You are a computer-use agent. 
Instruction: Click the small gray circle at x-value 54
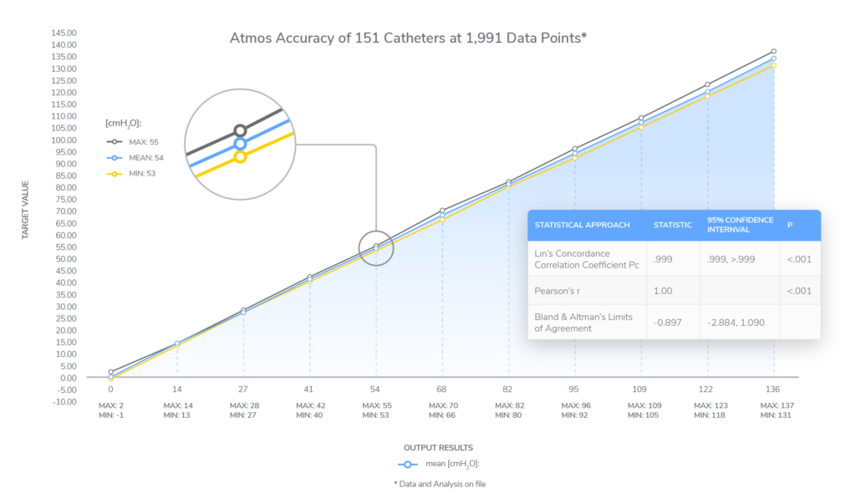376,248
